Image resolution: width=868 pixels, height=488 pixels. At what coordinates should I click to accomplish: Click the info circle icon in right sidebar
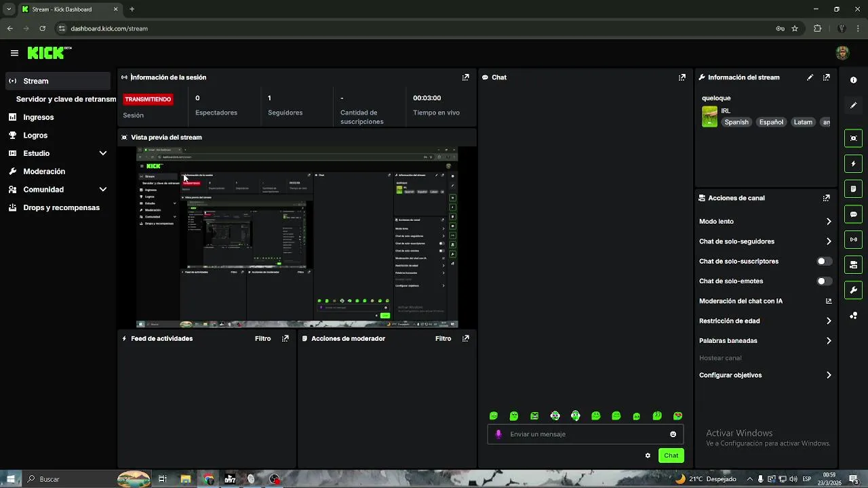[x=854, y=80]
